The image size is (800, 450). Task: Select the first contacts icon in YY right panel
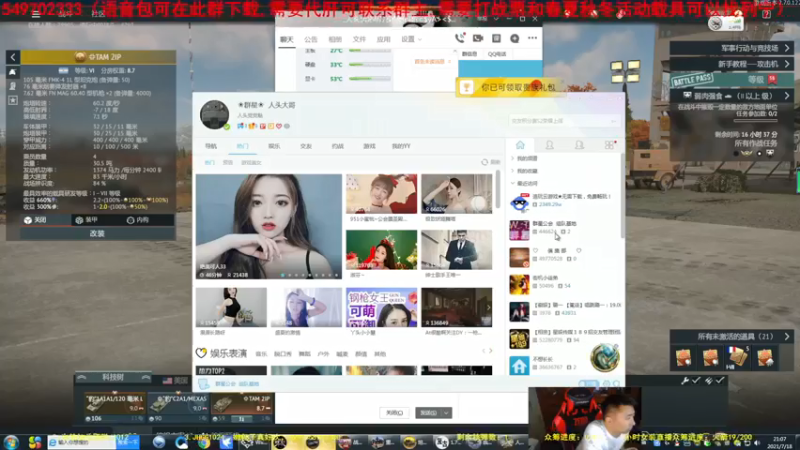(549, 145)
